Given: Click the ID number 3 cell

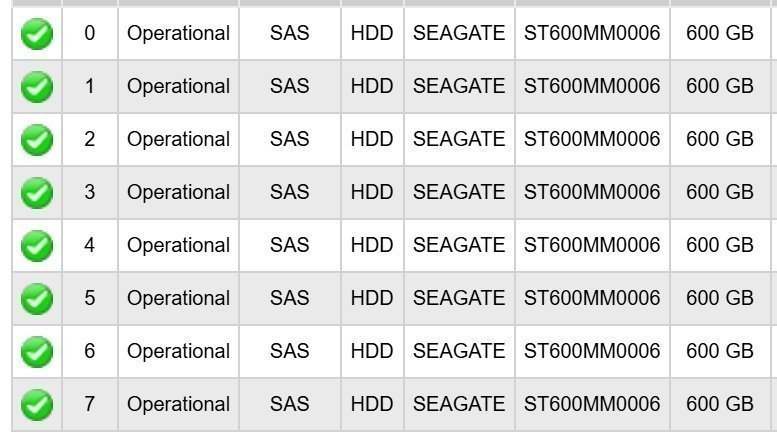Looking at the screenshot, I should click(90, 193).
